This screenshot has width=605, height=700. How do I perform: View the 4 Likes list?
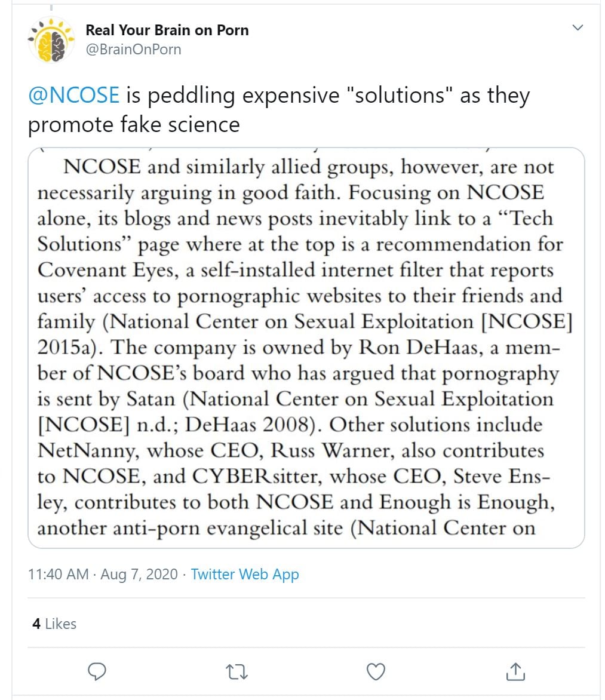tap(54, 624)
